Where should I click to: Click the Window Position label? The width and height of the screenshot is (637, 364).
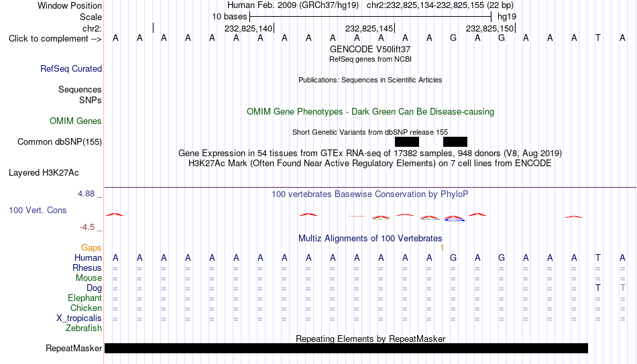click(x=70, y=5)
